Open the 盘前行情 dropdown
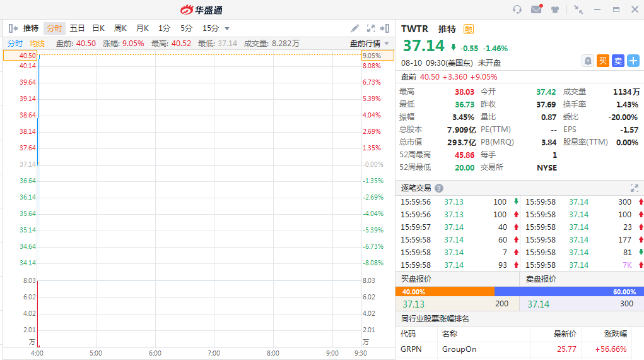 (x=370, y=44)
